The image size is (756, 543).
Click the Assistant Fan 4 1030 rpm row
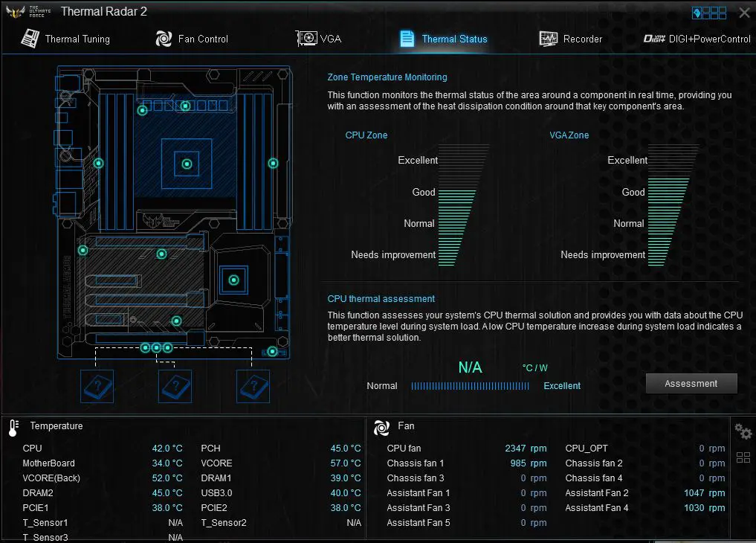[x=645, y=508]
